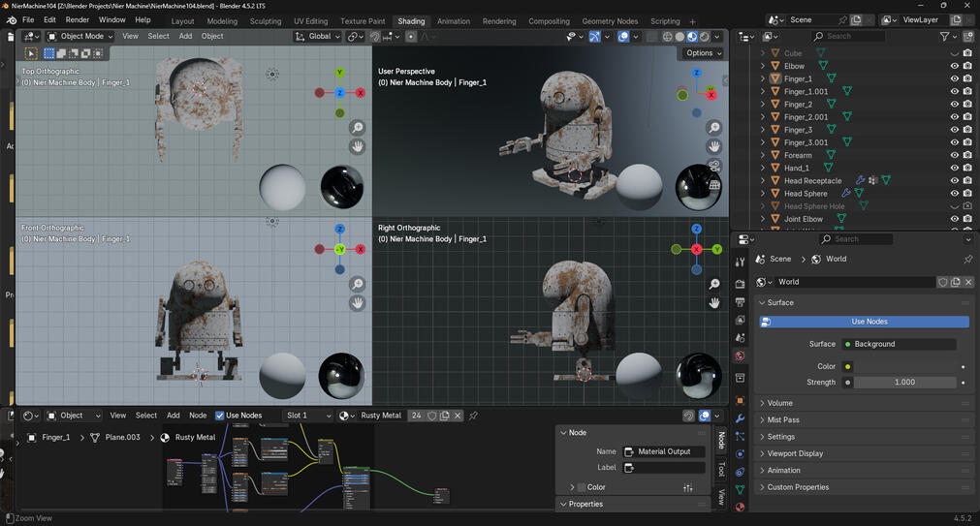Open the Render menu
980x526 pixels.
click(77, 20)
